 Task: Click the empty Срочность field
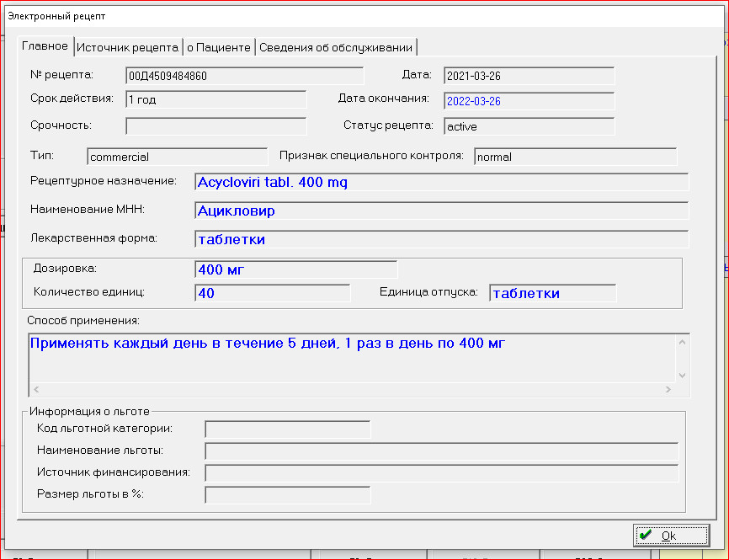pos(216,126)
